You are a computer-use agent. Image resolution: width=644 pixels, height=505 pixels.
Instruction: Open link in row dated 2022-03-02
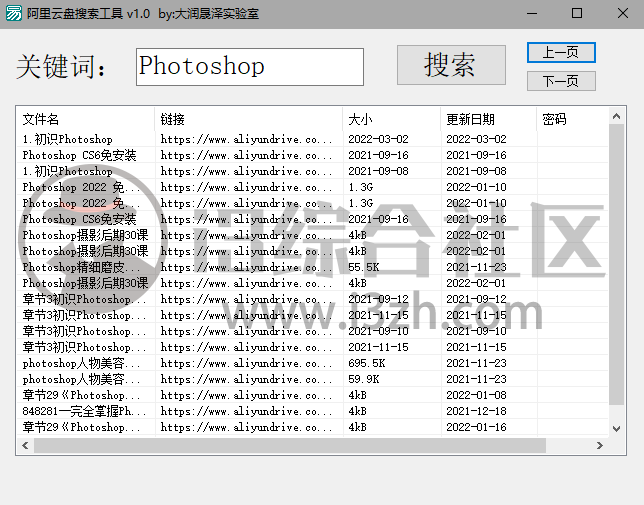(x=246, y=139)
